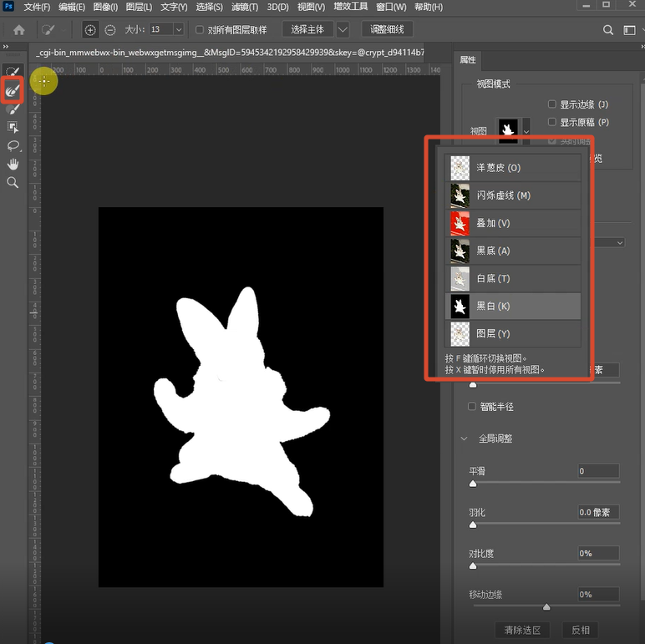Screen dimensions: 645x644
Task: Click the 移动边缘 value field showing 0%
Action: pos(598,594)
